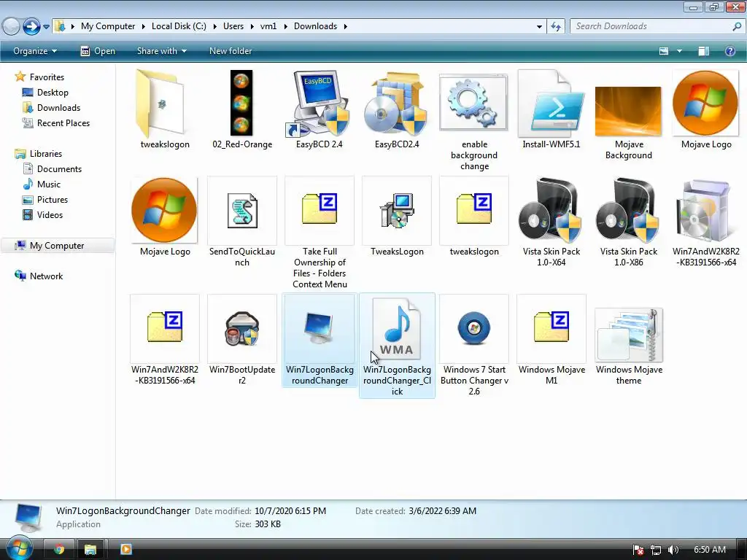
Task: Select the Windows Mojave theme file
Action: point(629,335)
